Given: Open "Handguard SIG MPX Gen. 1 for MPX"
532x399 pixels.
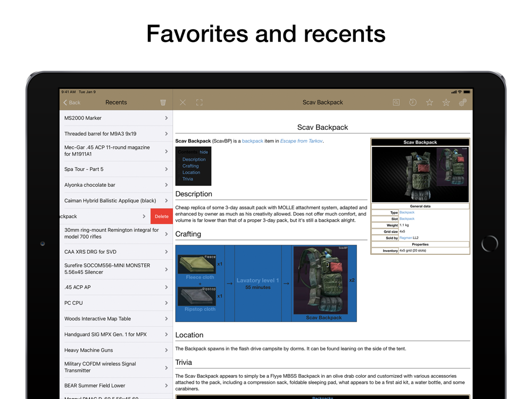Looking at the screenshot, I should 116,335.
